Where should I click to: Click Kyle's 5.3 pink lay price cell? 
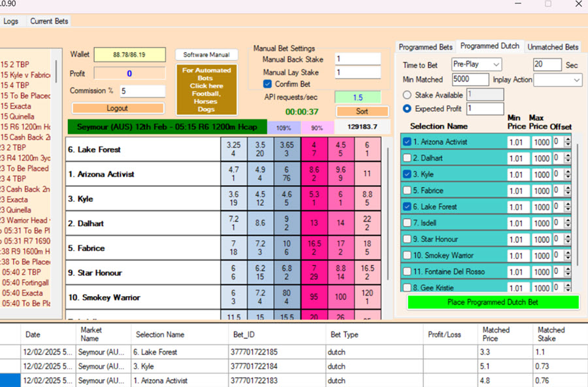click(x=315, y=199)
